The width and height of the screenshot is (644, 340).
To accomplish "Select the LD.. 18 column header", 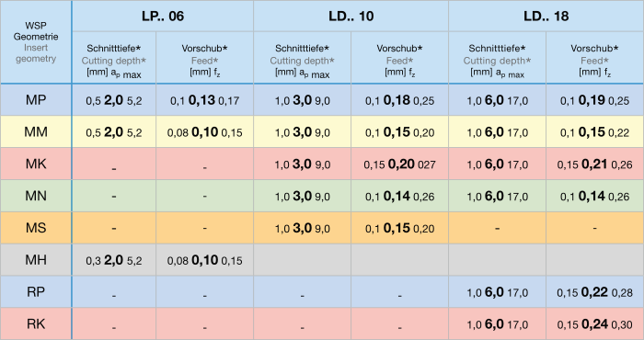I will pos(546,16).
